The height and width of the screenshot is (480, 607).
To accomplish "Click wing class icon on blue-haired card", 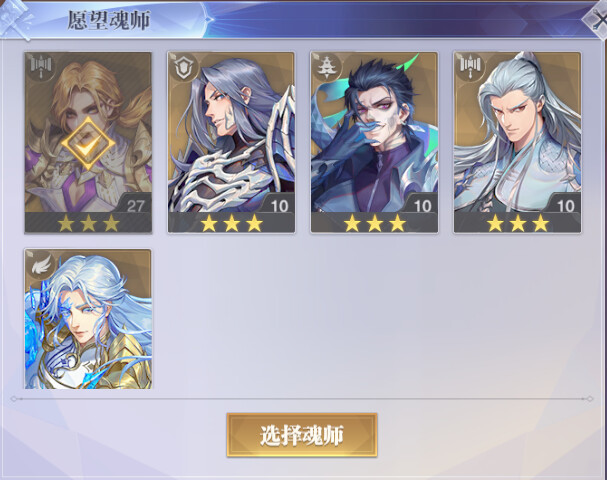I will pyautogui.click(x=41, y=266).
